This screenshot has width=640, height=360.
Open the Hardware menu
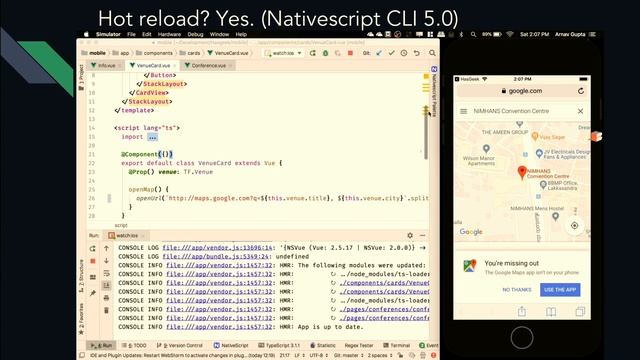(169, 34)
